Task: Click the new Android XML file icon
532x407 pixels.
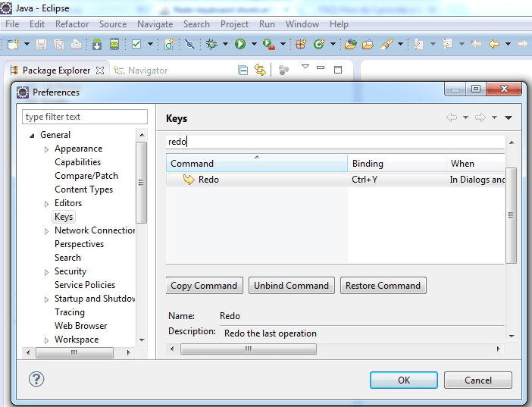Action: 169,44
